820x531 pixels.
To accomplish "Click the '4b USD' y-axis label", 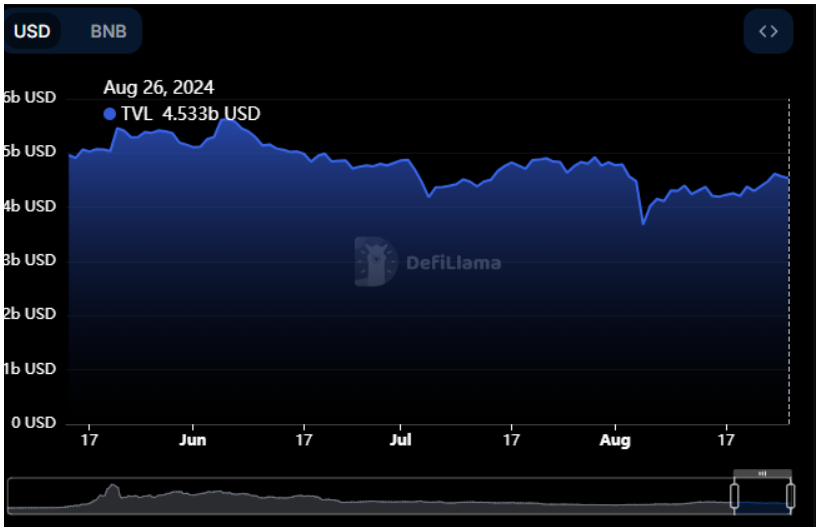I will 29,206.
